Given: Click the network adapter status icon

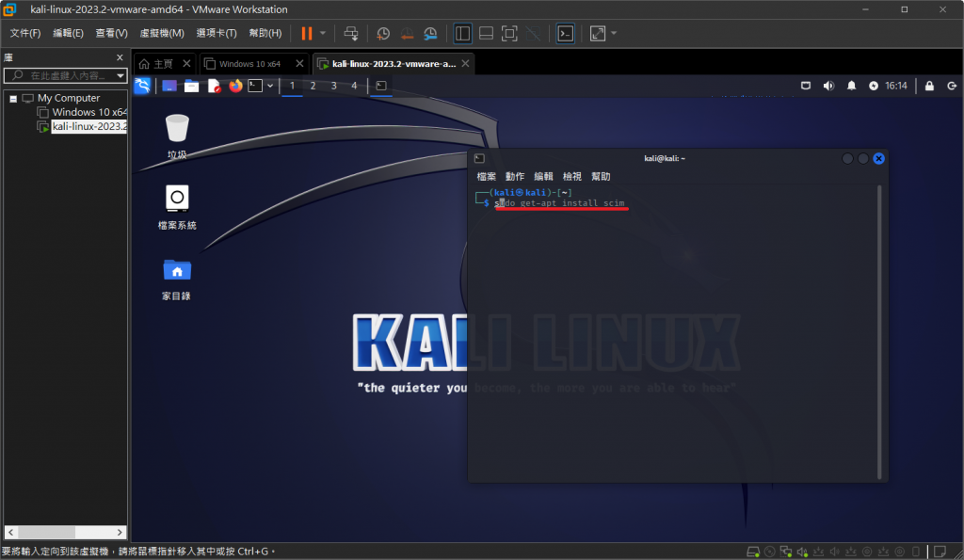Looking at the screenshot, I should (786, 552).
